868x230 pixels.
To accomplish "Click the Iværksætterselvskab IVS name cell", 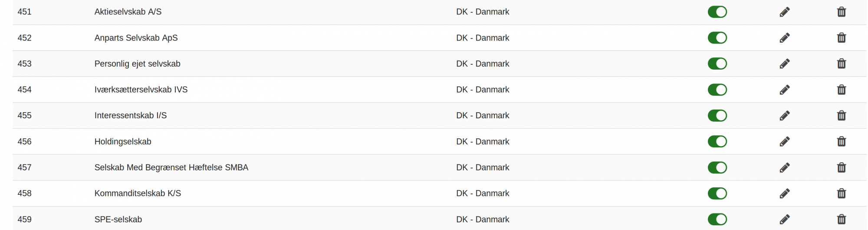I will [141, 90].
